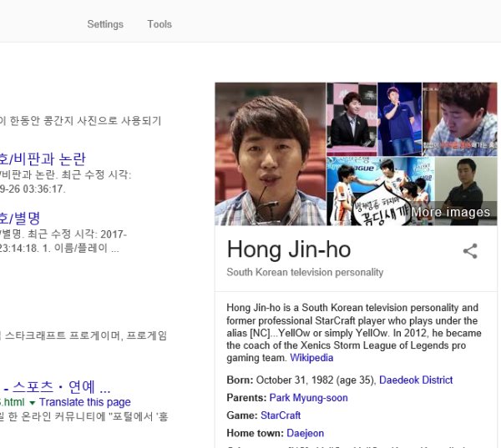Click the Hong Jin-ho panel heading

[289, 249]
